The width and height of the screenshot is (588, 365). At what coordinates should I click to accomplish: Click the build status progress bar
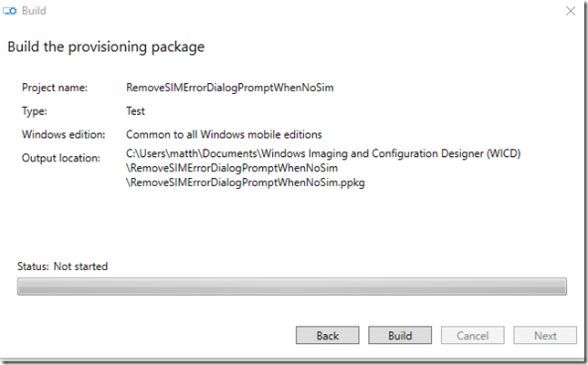click(292, 287)
